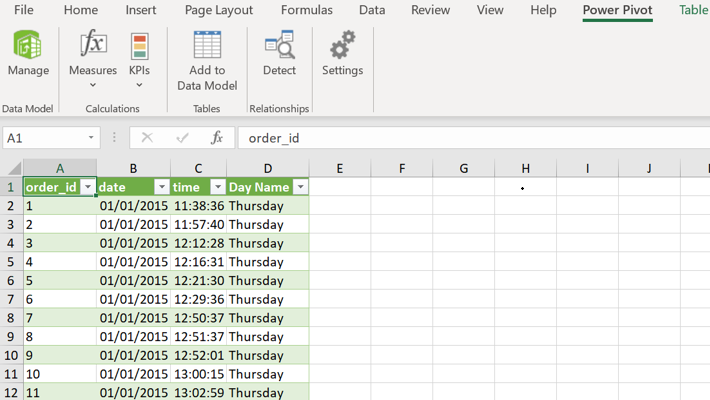Click the formula bar enter checkmark
Image resolution: width=710 pixels, height=400 pixels.
[182, 138]
